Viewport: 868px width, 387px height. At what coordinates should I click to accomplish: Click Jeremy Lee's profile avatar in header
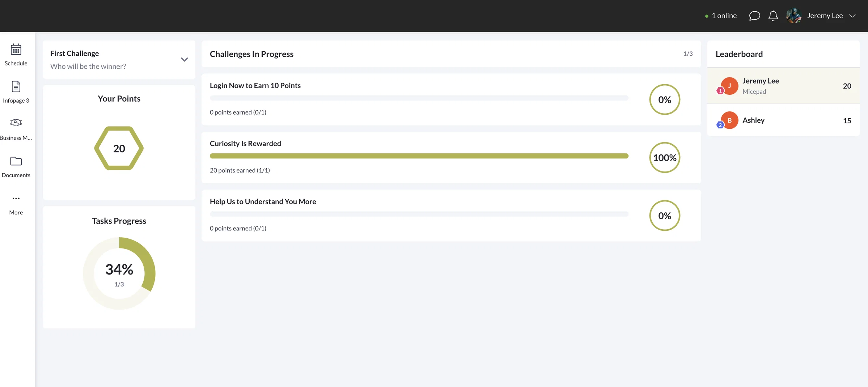tap(794, 16)
